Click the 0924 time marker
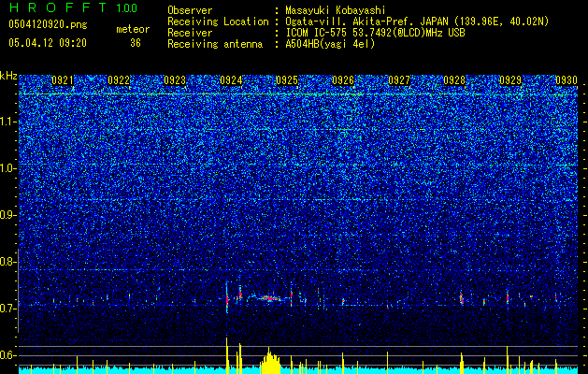The height and width of the screenshot is (374, 588). [x=231, y=80]
